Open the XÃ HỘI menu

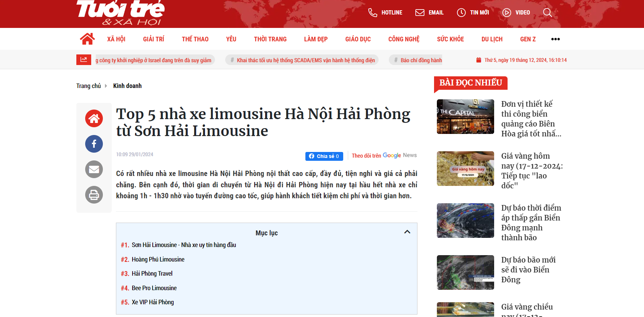(116, 39)
